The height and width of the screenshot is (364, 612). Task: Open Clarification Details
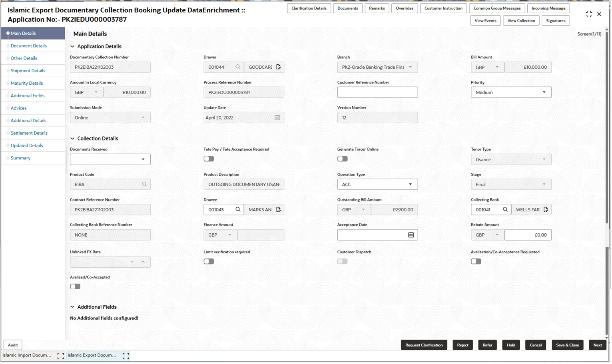(x=309, y=8)
